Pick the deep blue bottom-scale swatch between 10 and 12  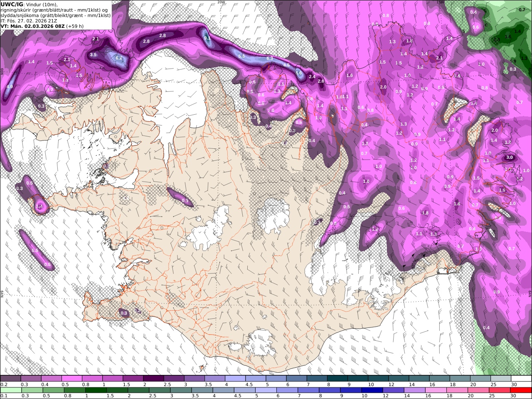pos(371,390)
